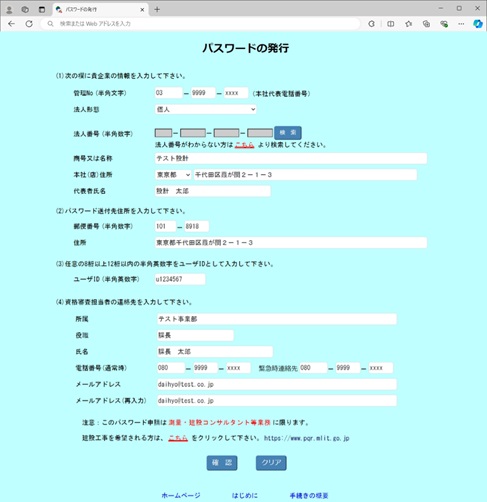Click the 緊急時連絡先 first field 080
The height and width of the screenshot is (502, 487).
313,368
